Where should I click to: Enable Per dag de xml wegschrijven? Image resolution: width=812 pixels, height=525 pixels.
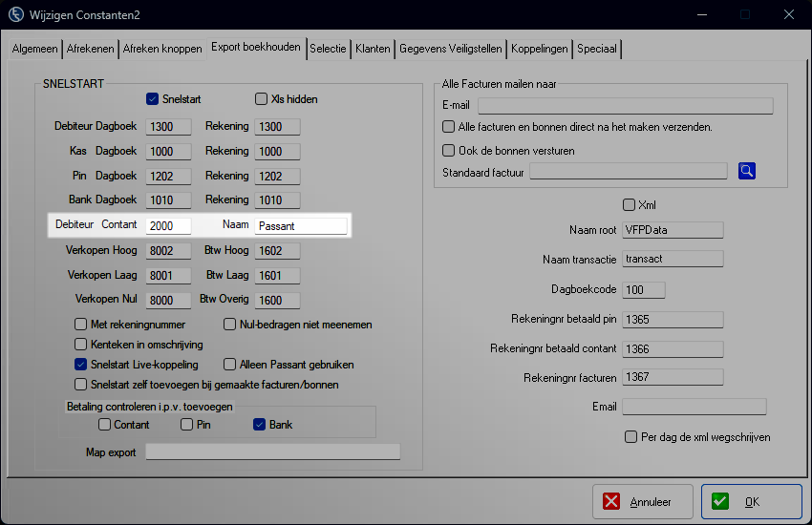[x=630, y=437]
